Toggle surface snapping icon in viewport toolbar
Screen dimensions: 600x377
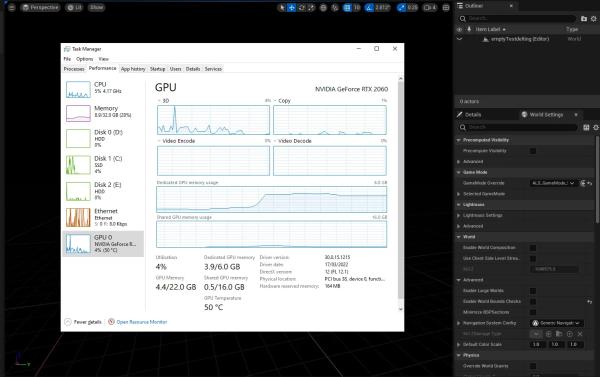tap(335, 8)
